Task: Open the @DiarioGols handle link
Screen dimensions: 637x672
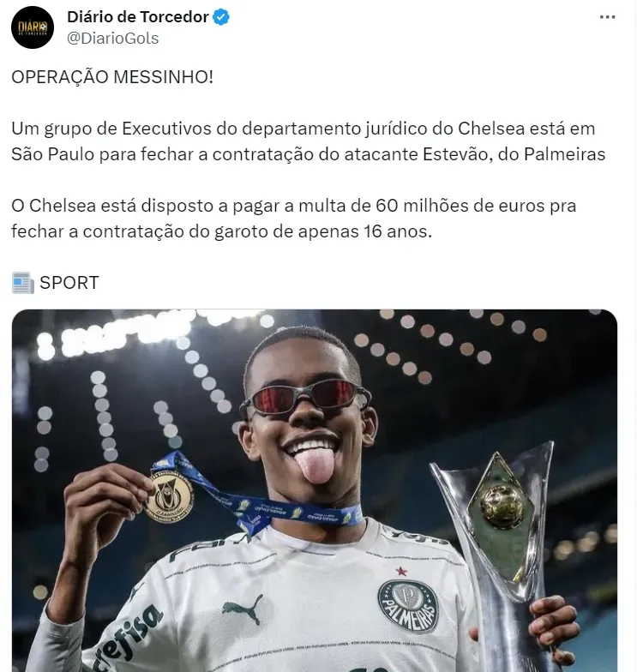Action: click(113, 38)
